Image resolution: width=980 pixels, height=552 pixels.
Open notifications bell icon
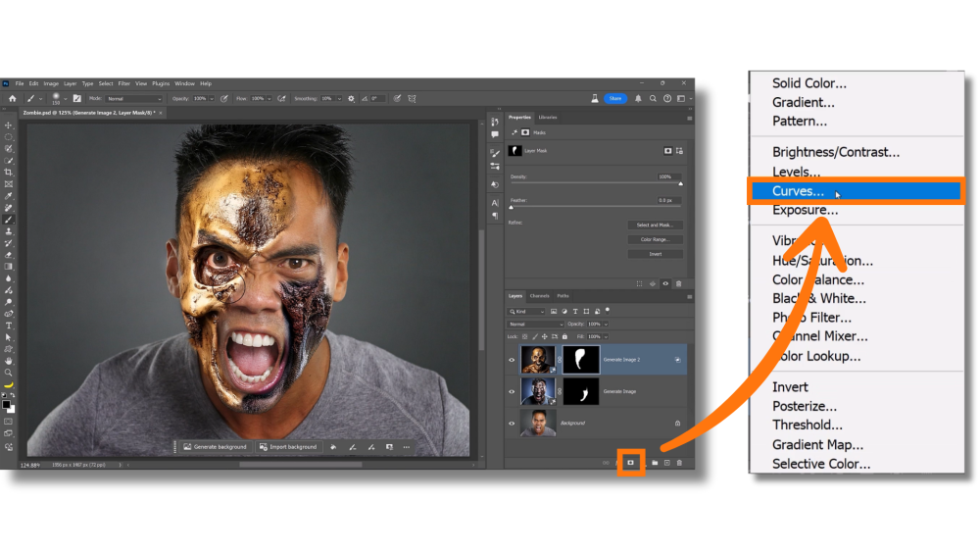(x=638, y=98)
